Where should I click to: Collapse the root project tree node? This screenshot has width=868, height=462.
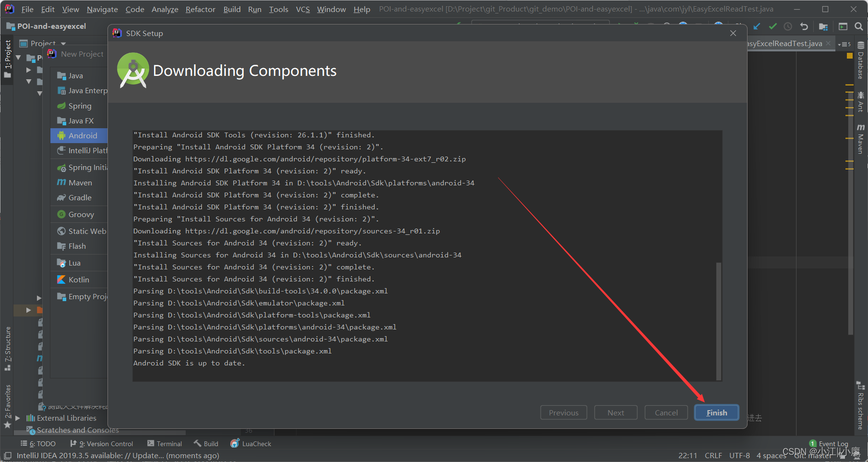[x=18, y=58]
